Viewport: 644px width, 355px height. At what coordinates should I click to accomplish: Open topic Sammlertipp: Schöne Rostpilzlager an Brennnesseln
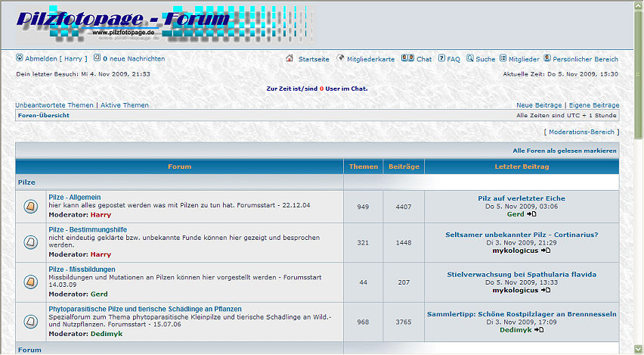(x=522, y=314)
